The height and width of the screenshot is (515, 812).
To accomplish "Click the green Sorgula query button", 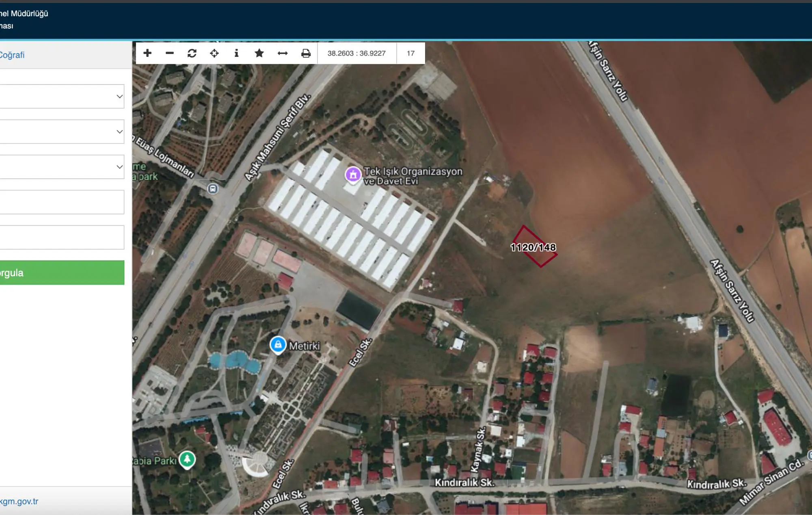I will 62,273.
